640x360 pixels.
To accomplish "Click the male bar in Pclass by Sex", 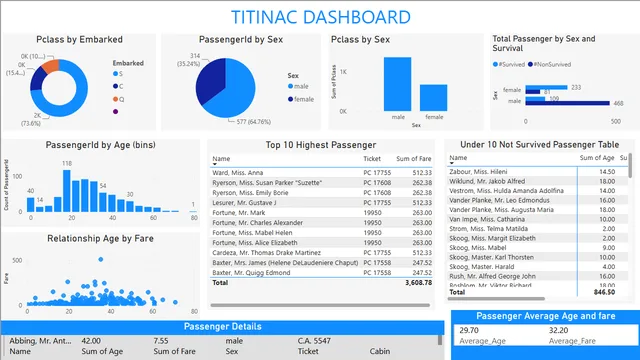I will tap(397, 84).
